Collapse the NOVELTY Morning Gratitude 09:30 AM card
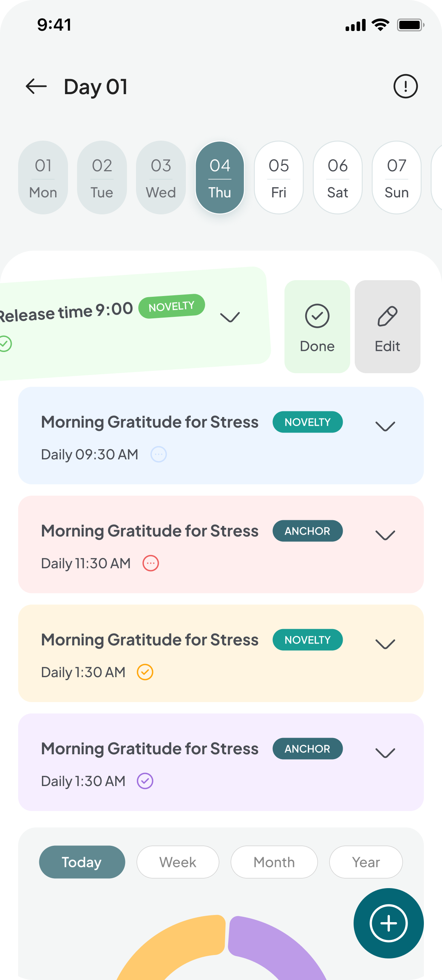This screenshot has height=980, width=442. click(385, 427)
